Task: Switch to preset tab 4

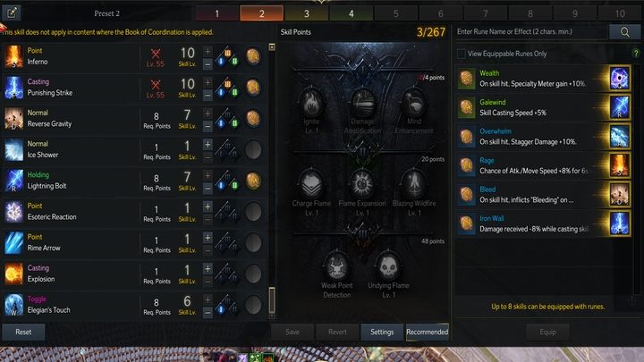Action: pos(352,13)
